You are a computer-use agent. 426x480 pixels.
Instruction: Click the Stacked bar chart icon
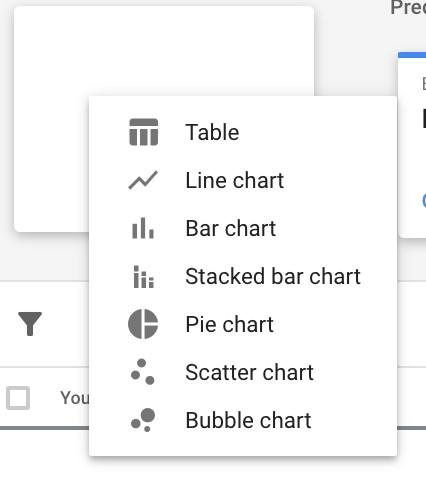click(x=143, y=276)
